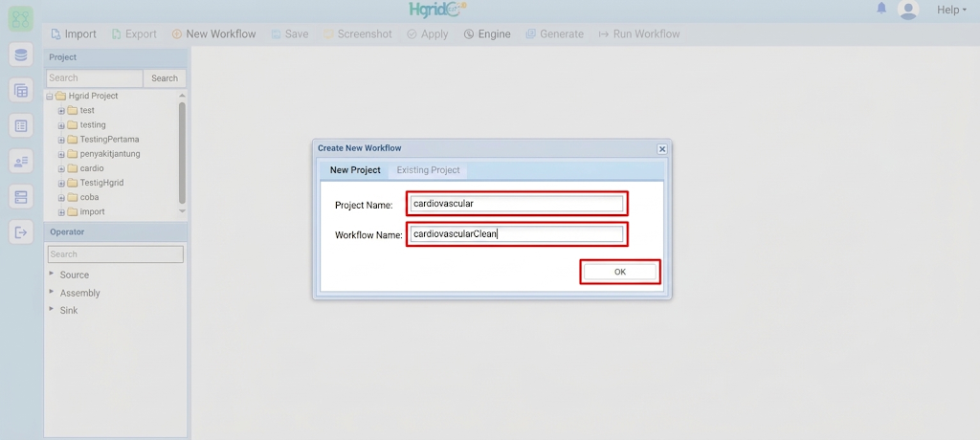Expand the Source operator group

[52, 274]
